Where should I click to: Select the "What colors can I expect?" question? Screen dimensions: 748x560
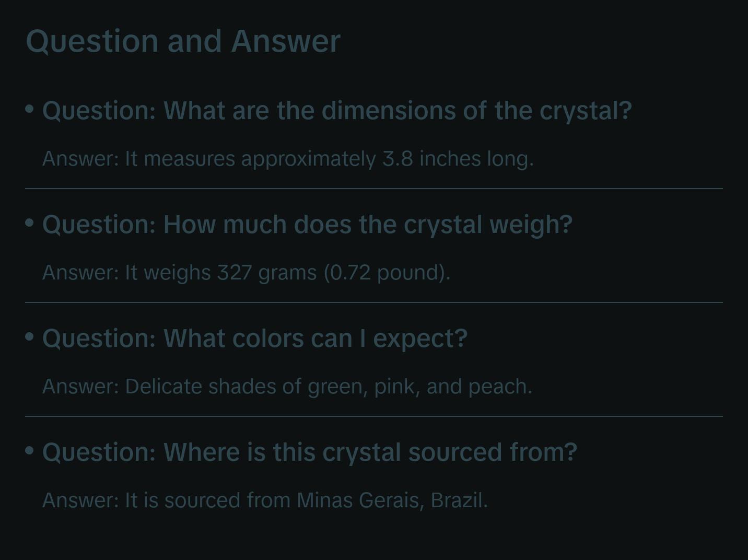(255, 339)
